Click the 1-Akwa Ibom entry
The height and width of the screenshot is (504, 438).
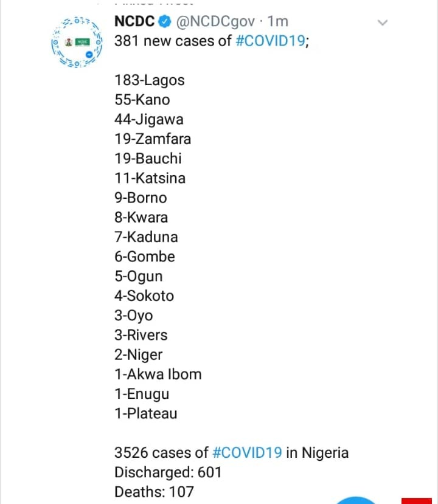(x=158, y=374)
